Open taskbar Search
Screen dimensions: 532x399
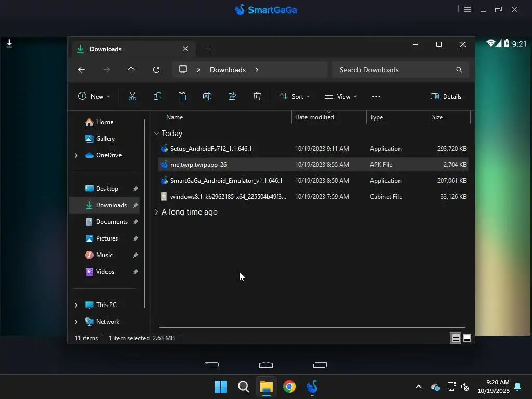tap(243, 387)
